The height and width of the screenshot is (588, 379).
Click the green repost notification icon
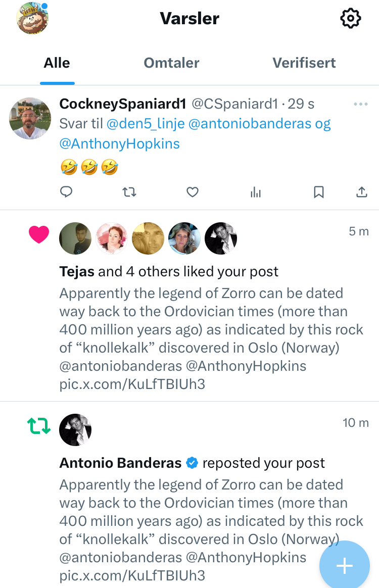click(x=39, y=426)
